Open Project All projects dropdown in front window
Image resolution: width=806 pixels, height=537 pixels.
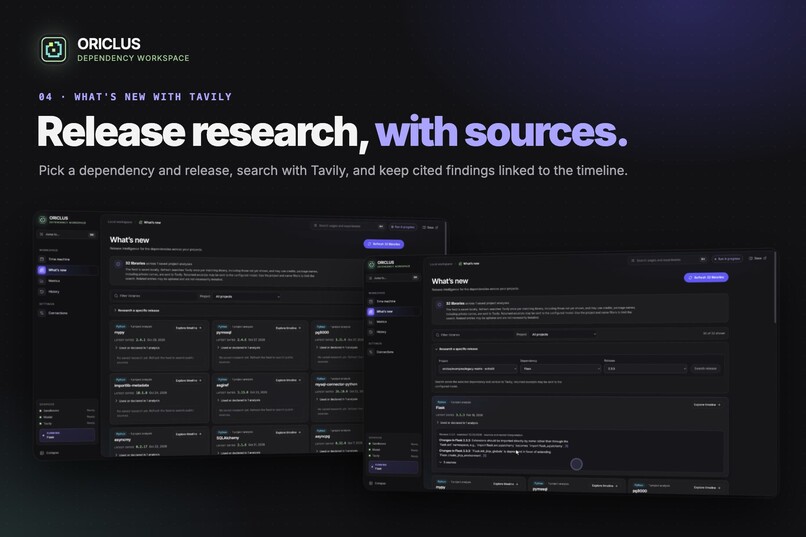tap(563, 335)
